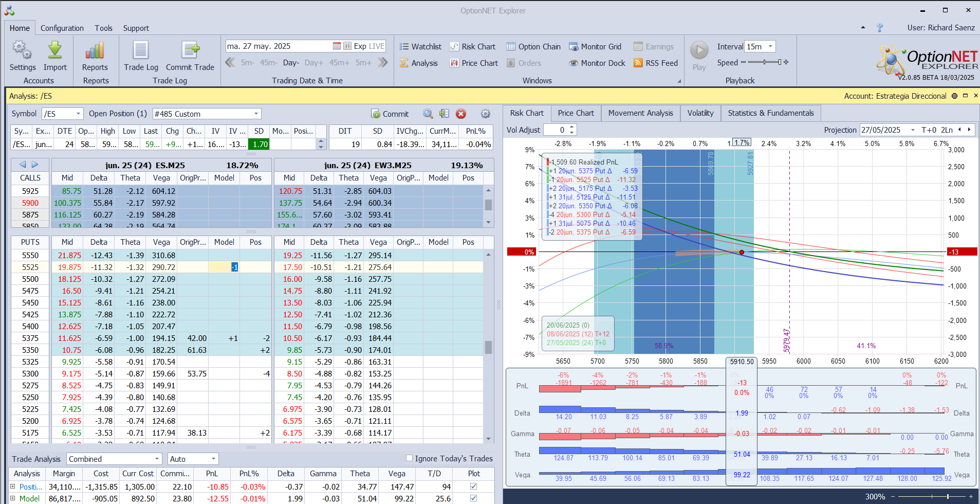Toggle Ignore Today's Trades checkbox
Viewport: 980px width, 504px height.
(x=410, y=458)
